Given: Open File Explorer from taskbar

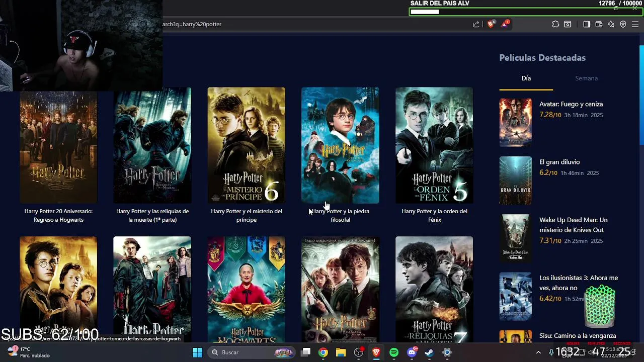Looking at the screenshot, I should coord(341,352).
